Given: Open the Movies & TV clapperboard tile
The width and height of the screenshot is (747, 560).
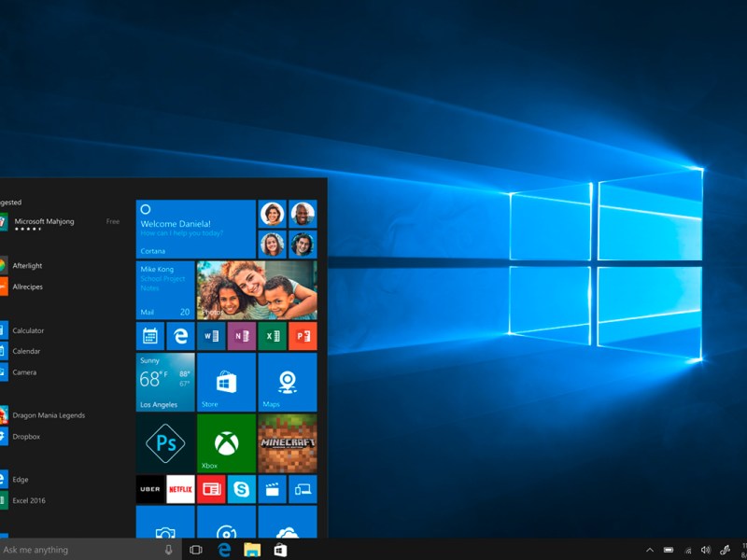Looking at the screenshot, I should (272, 489).
